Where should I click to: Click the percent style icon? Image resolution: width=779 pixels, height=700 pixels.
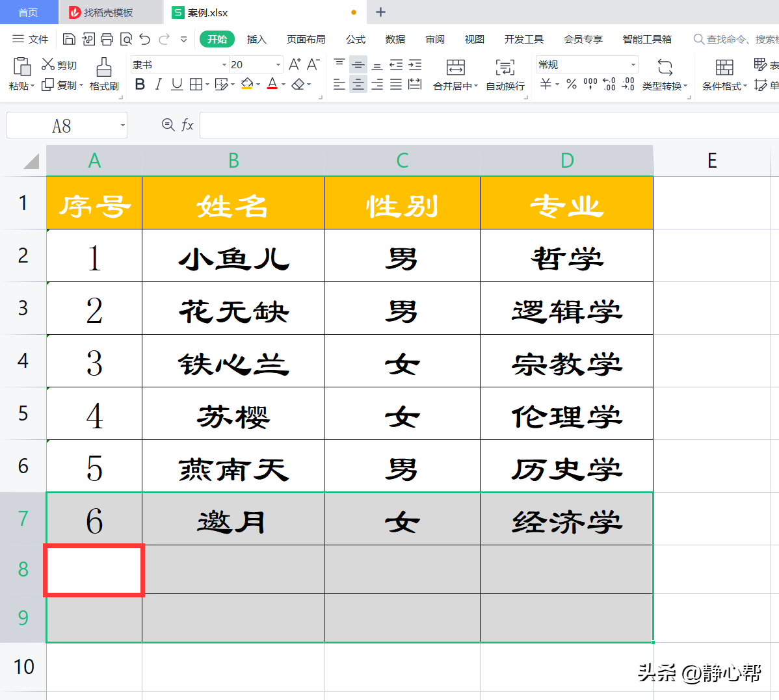572,84
